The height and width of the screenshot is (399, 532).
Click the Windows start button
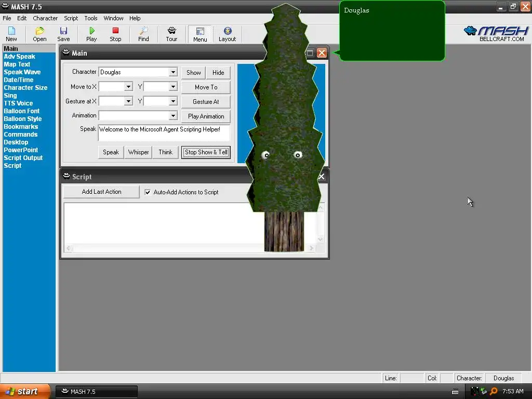pyautogui.click(x=24, y=392)
